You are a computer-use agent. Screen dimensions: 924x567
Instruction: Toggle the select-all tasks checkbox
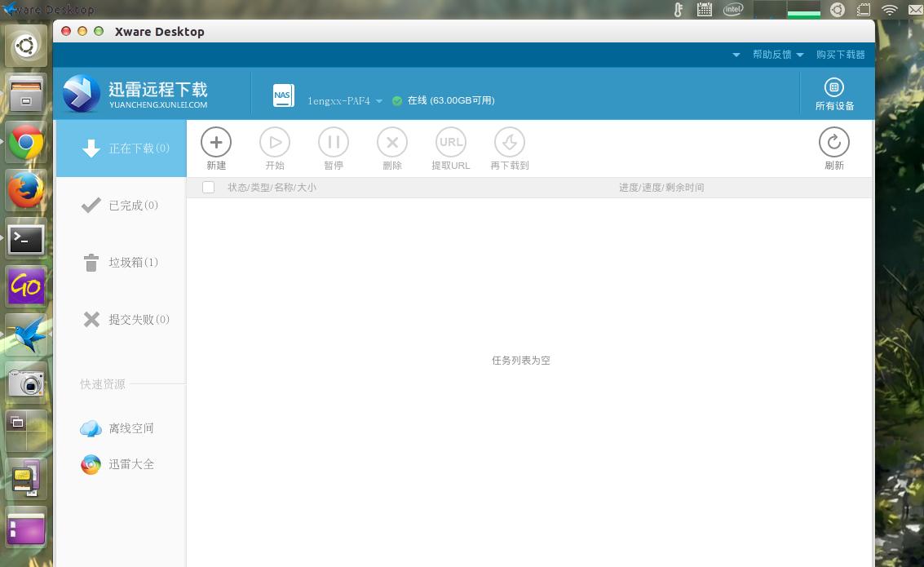(208, 188)
